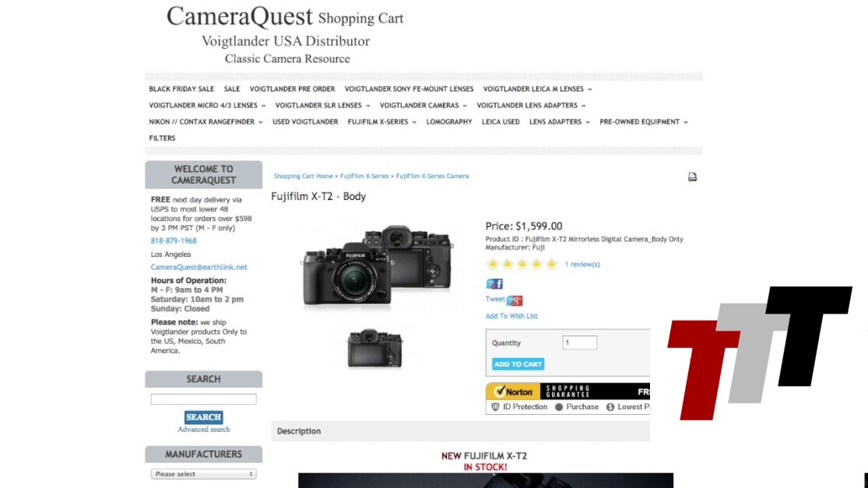The height and width of the screenshot is (488, 868).
Task: Share product via Facebook icon
Action: click(x=494, y=284)
